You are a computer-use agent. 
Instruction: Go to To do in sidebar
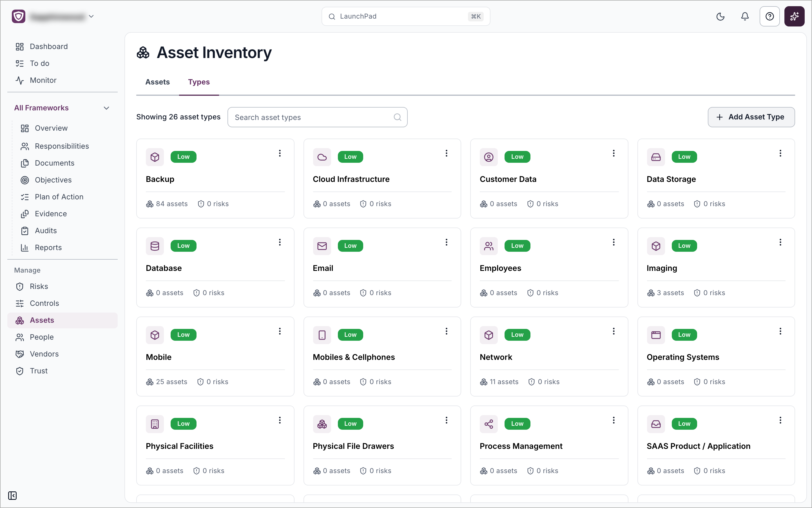click(63, 64)
